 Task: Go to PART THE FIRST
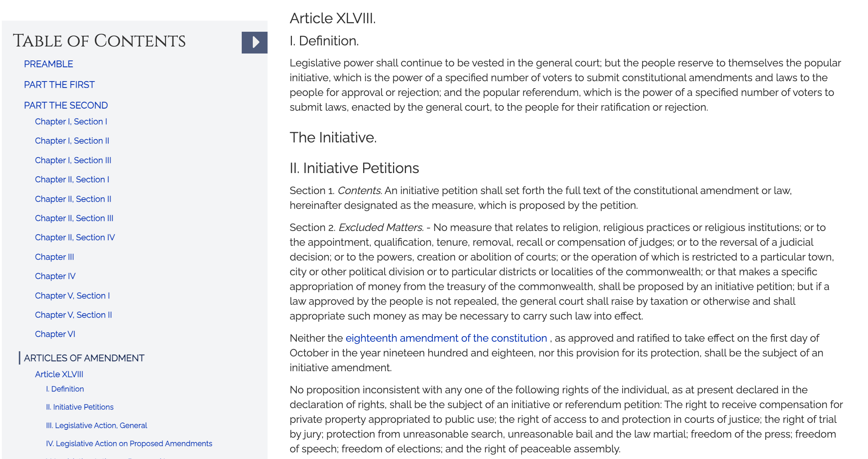pyautogui.click(x=59, y=84)
